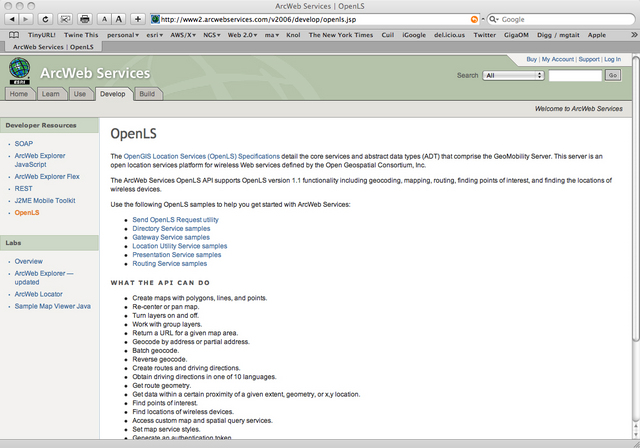Go forward with the forward arrow button
The image size is (640, 448).
25,19
